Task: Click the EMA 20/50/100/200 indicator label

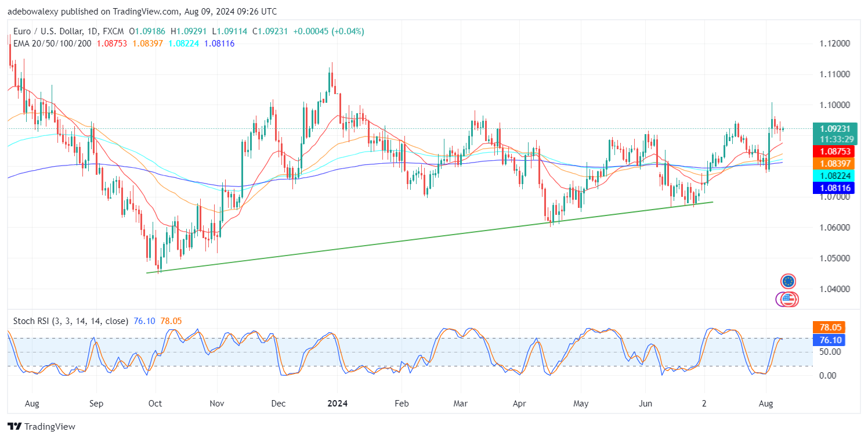Action: click(x=51, y=43)
